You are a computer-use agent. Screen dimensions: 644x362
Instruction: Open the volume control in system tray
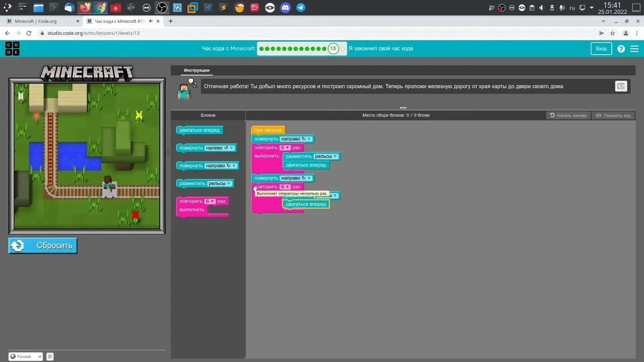click(542, 8)
